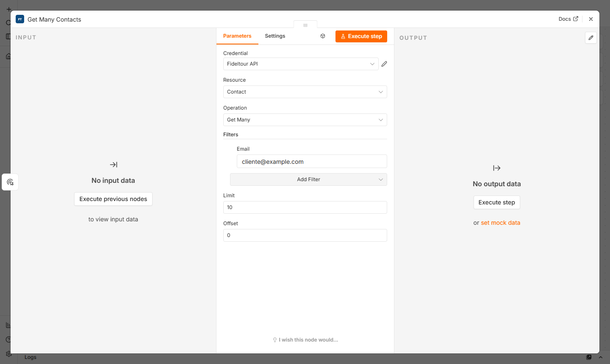Screen dimensions: 610x364
Task: Switch to the Settings tab
Action: click(275, 36)
